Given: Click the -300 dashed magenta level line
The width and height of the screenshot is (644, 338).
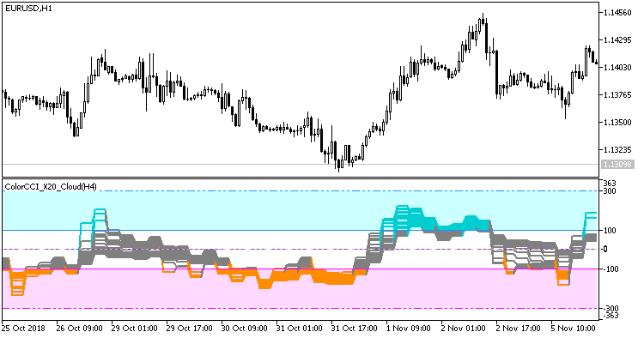Looking at the screenshot, I should click(x=300, y=309).
